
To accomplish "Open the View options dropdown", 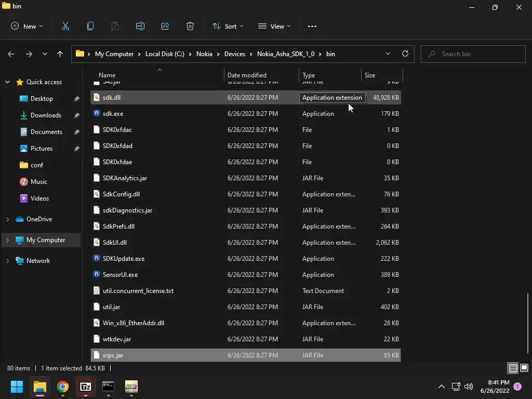I will (274, 26).
